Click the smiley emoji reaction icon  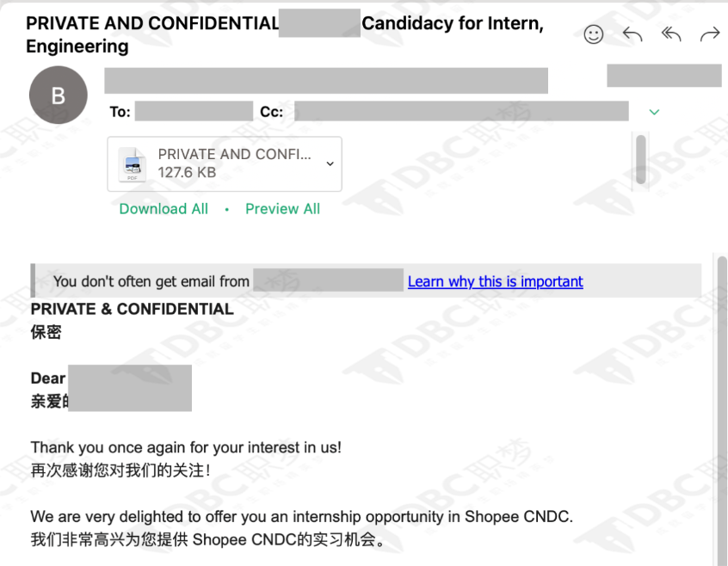pyautogui.click(x=594, y=34)
